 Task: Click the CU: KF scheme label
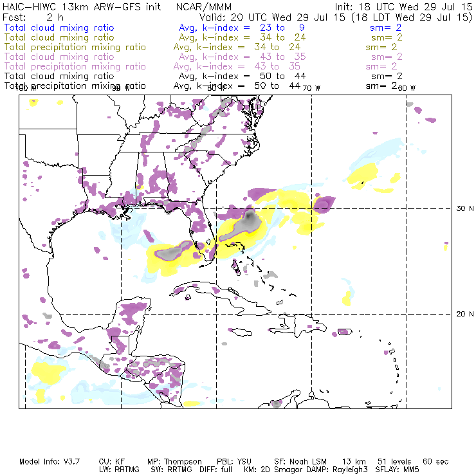(112, 462)
